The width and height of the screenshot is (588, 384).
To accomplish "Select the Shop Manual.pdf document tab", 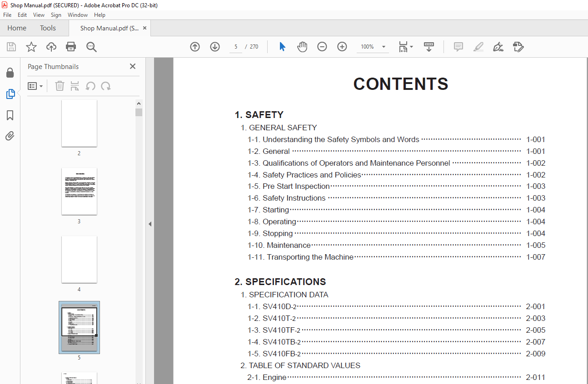I will tap(110, 28).
